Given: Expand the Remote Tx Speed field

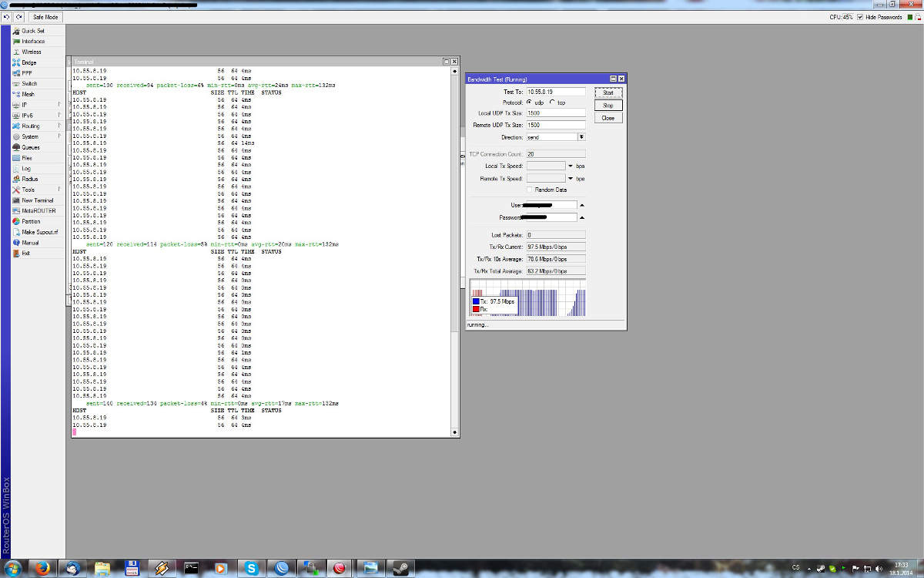Looking at the screenshot, I should click(571, 178).
